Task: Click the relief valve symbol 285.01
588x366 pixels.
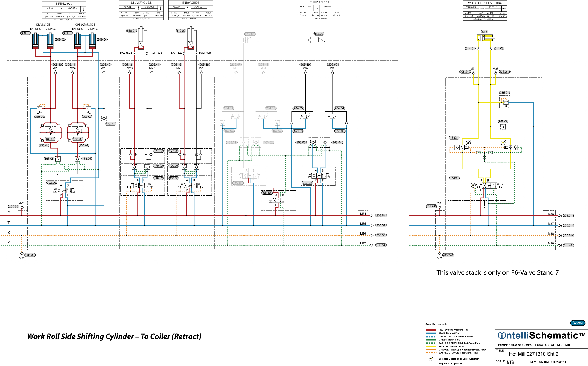Action: click(506, 102)
